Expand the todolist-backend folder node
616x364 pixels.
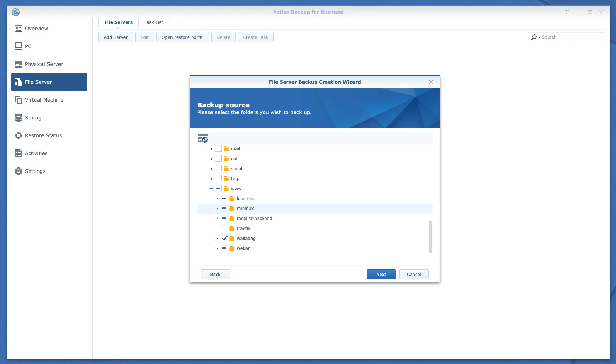click(217, 219)
